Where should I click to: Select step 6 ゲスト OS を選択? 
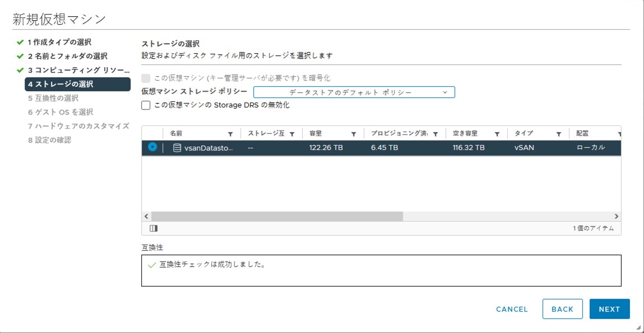tap(61, 112)
